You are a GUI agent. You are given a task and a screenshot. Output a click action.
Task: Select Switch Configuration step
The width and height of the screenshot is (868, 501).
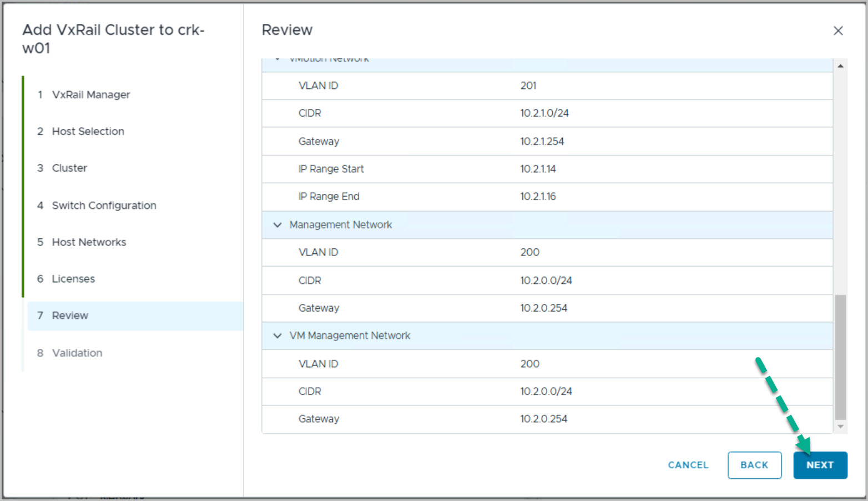pos(104,206)
